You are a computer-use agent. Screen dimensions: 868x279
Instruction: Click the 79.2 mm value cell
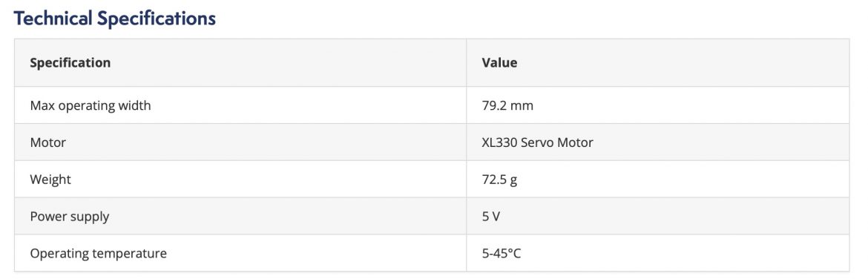pyautogui.click(x=507, y=105)
